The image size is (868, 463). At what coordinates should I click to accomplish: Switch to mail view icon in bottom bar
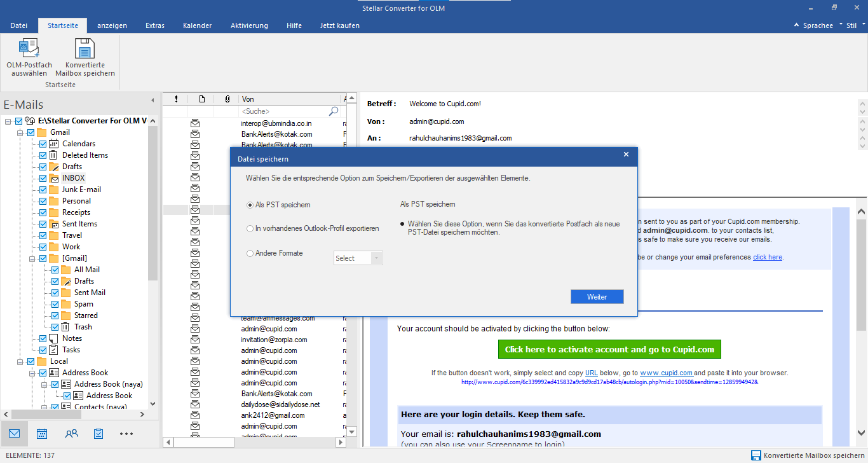[x=14, y=434]
